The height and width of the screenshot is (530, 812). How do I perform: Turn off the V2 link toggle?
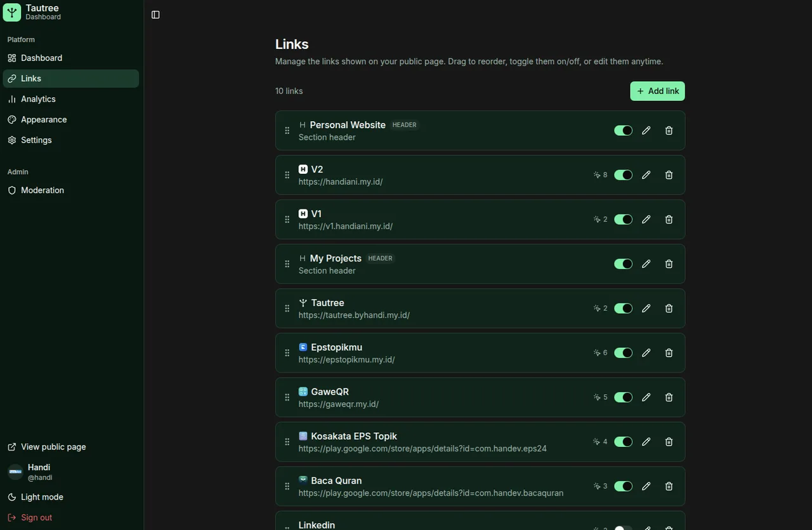pos(624,175)
